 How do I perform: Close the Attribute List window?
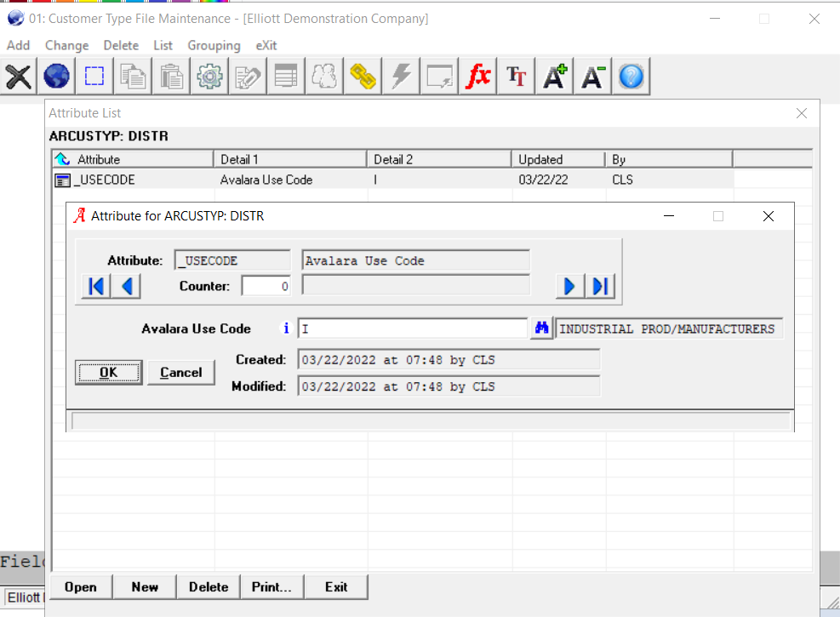coord(802,113)
